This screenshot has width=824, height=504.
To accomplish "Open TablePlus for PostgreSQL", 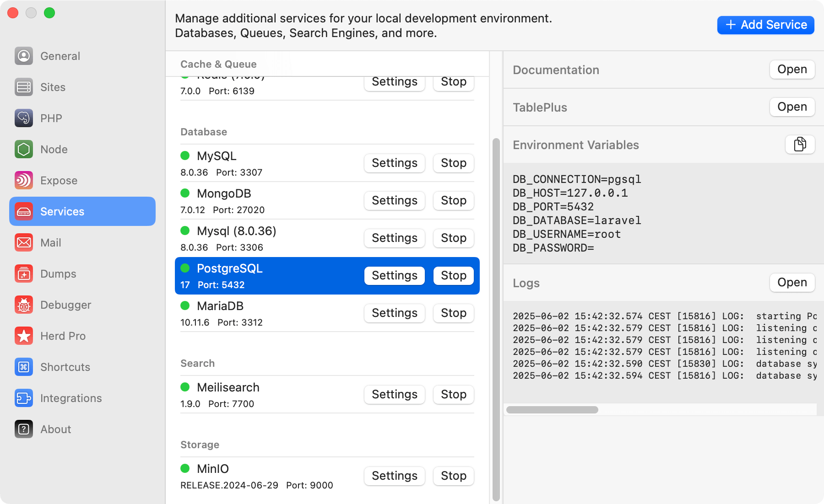I will click(791, 107).
